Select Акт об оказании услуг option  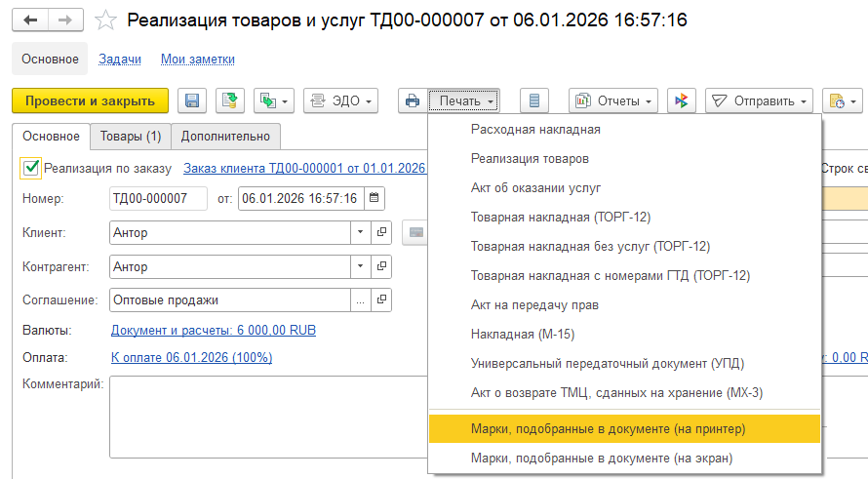(625, 187)
